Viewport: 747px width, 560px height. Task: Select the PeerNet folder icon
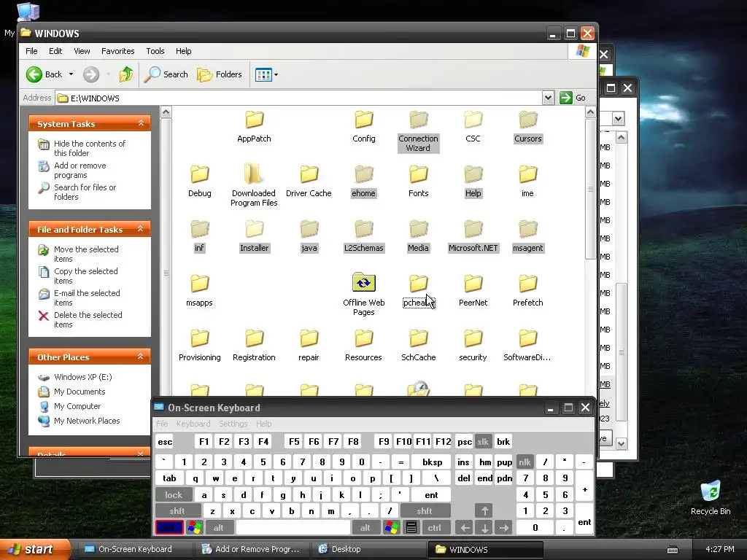click(473, 284)
